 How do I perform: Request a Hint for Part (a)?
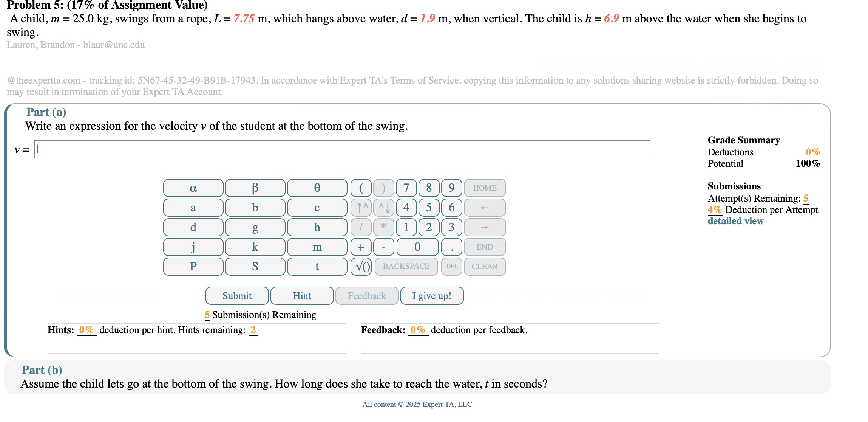click(302, 295)
